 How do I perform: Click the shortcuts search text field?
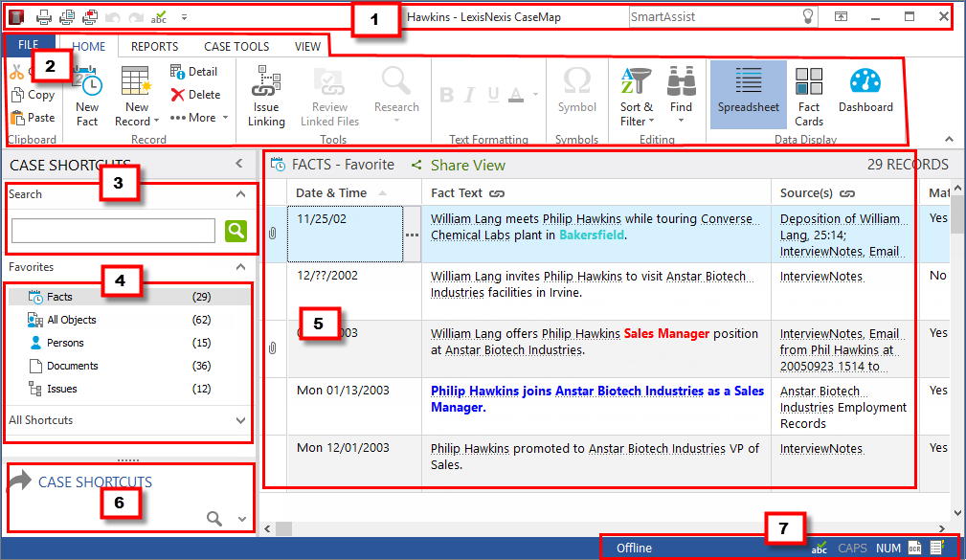pyautogui.click(x=113, y=231)
